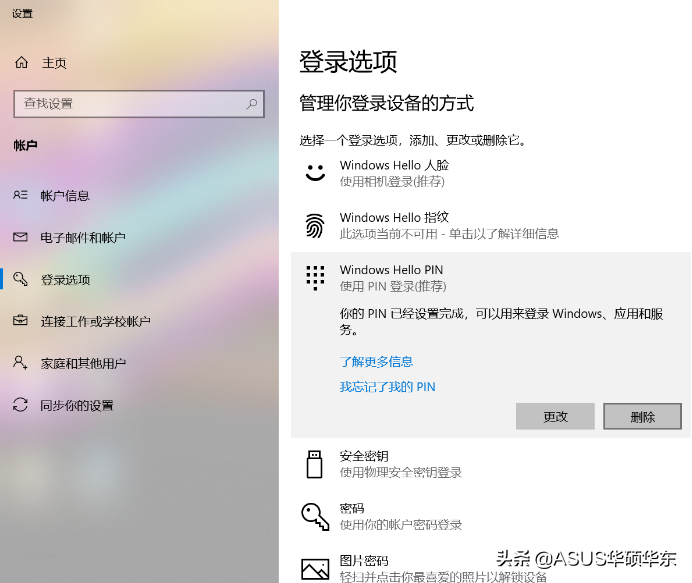Go to 电子邮件和帐户 settings
Screen dimensions: 692x583
point(83,238)
